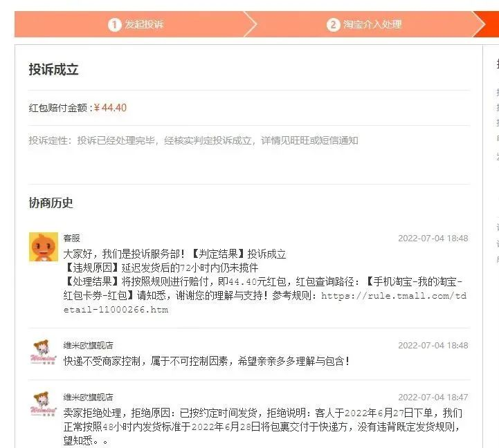Click the 2022-07-04 18:48 customer service timestamp

(x=433, y=238)
